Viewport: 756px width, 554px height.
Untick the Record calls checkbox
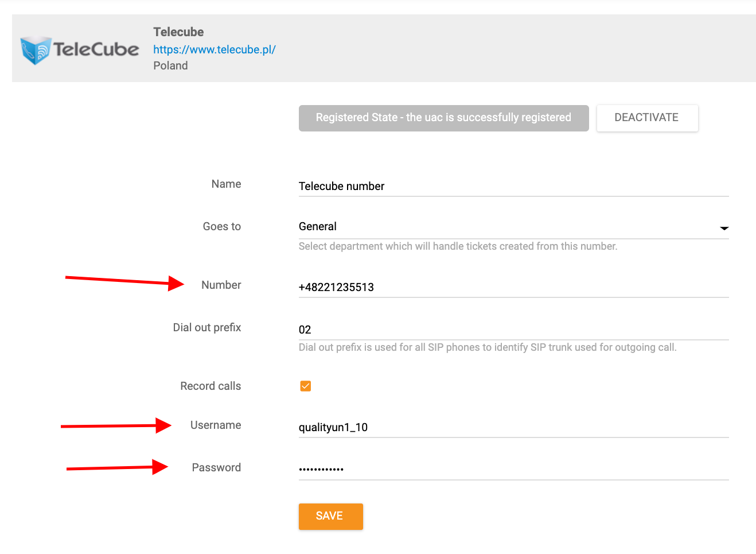tap(306, 386)
